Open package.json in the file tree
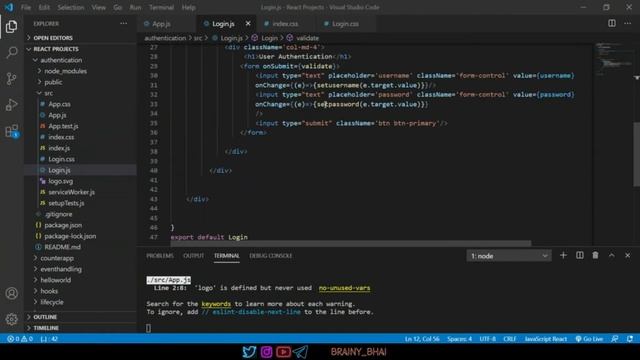 click(x=80, y=225)
